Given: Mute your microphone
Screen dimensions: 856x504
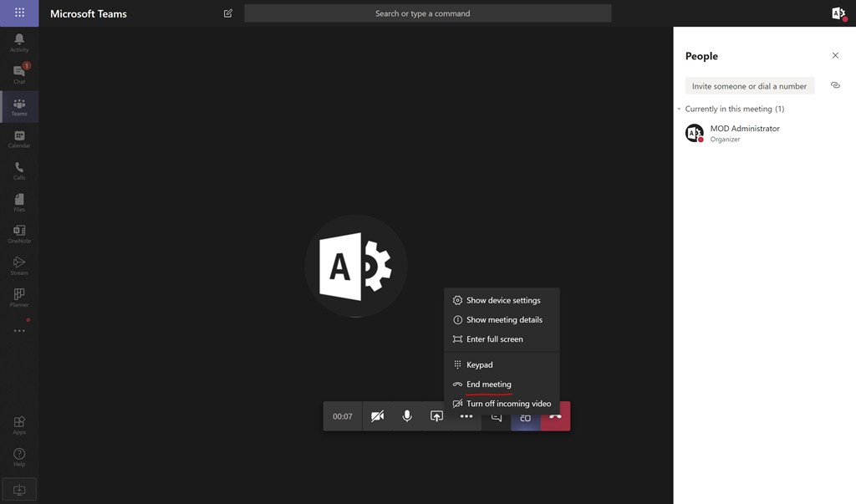Looking at the screenshot, I should coord(407,415).
